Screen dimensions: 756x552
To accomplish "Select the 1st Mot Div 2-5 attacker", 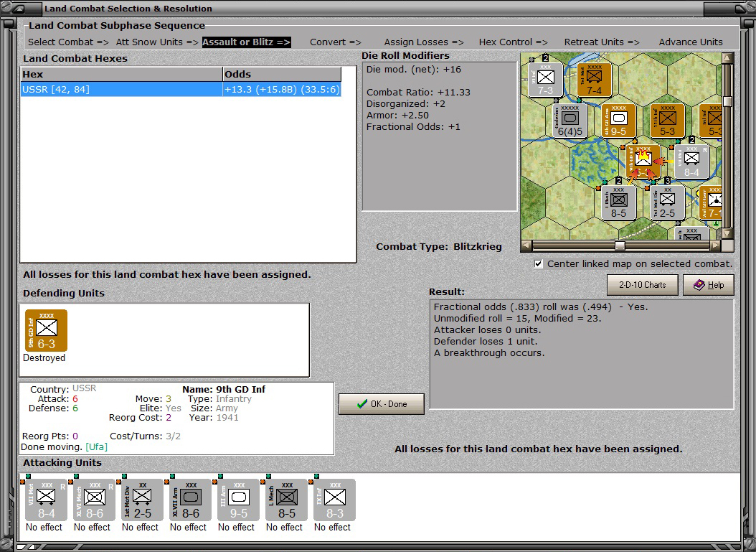I will pos(142,500).
